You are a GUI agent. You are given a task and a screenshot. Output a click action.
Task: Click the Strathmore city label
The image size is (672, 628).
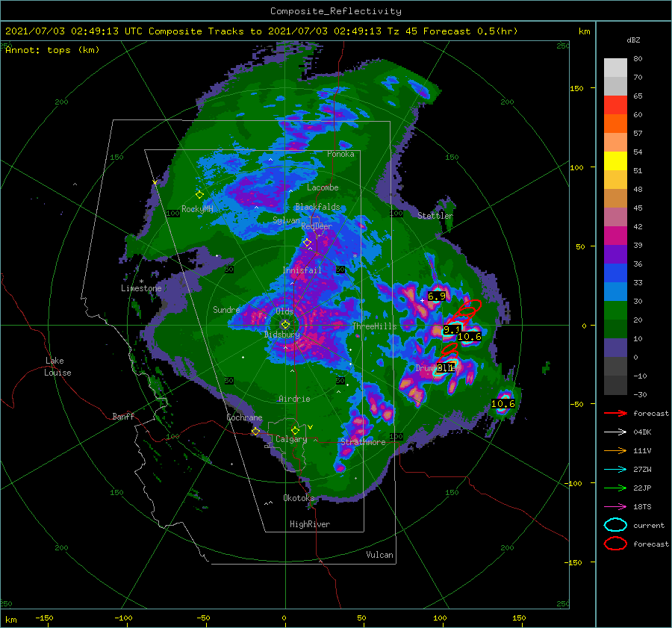tap(364, 442)
